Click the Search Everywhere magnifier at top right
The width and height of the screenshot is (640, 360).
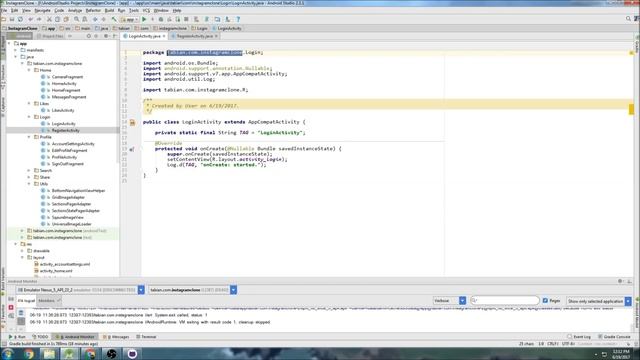(629, 19)
